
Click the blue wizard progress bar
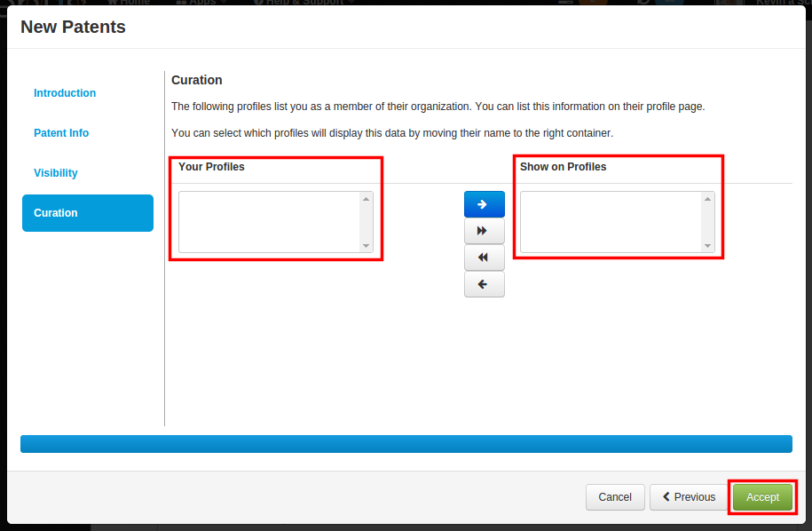(x=406, y=444)
